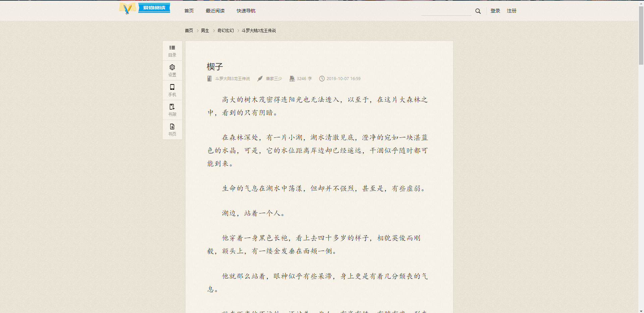Click the 手机 mobile reading icon

coord(172,90)
